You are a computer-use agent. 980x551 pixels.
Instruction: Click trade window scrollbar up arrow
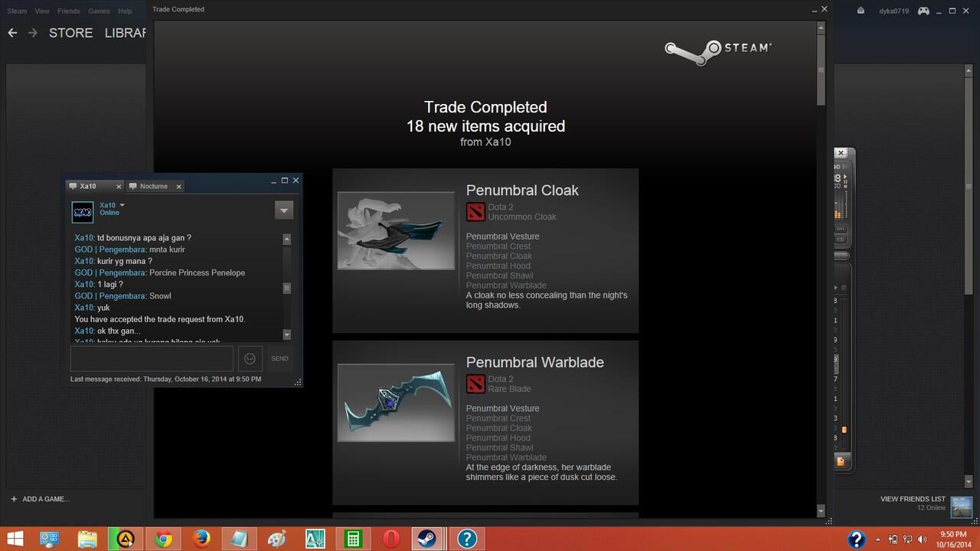point(821,28)
